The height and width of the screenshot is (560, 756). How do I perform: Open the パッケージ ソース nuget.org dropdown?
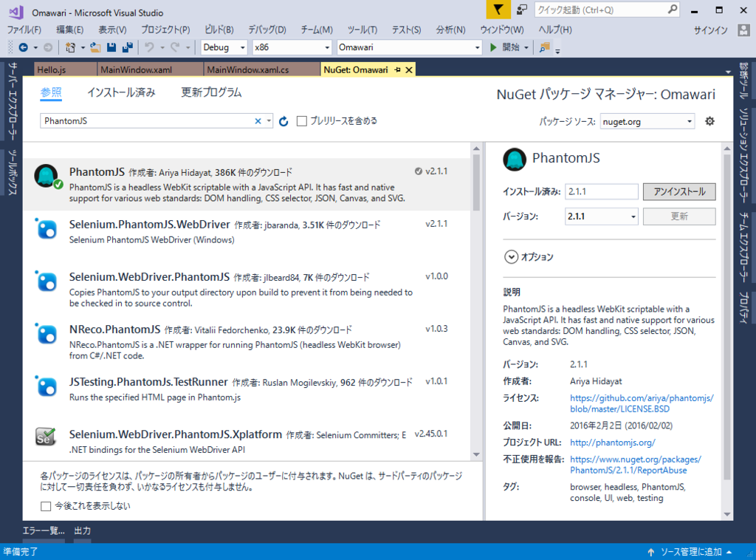click(x=647, y=122)
